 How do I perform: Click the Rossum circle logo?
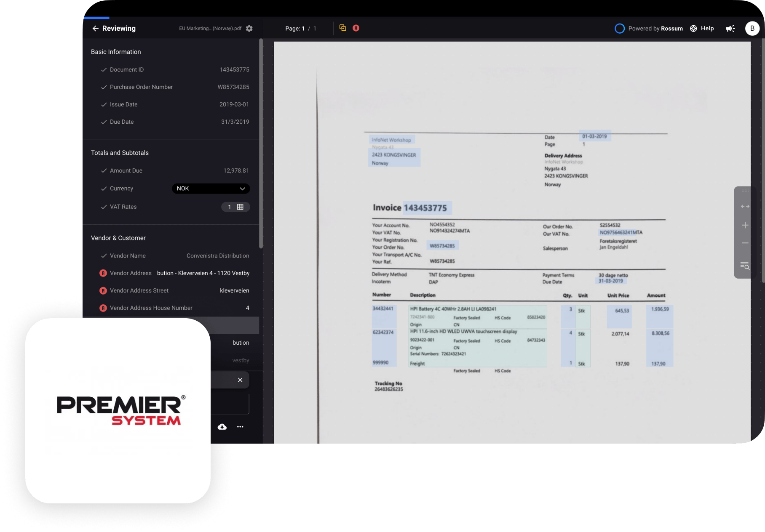coord(620,28)
